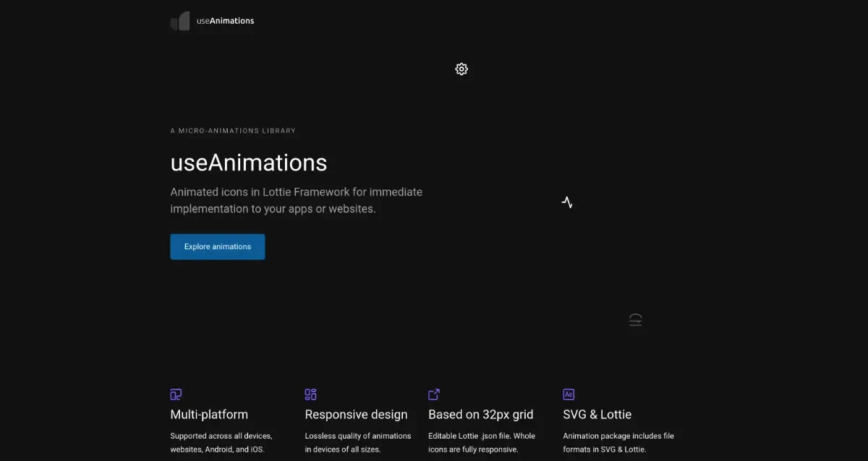The width and height of the screenshot is (868, 461).
Task: Click the useAnimations logo mark in the header
Action: point(180,21)
